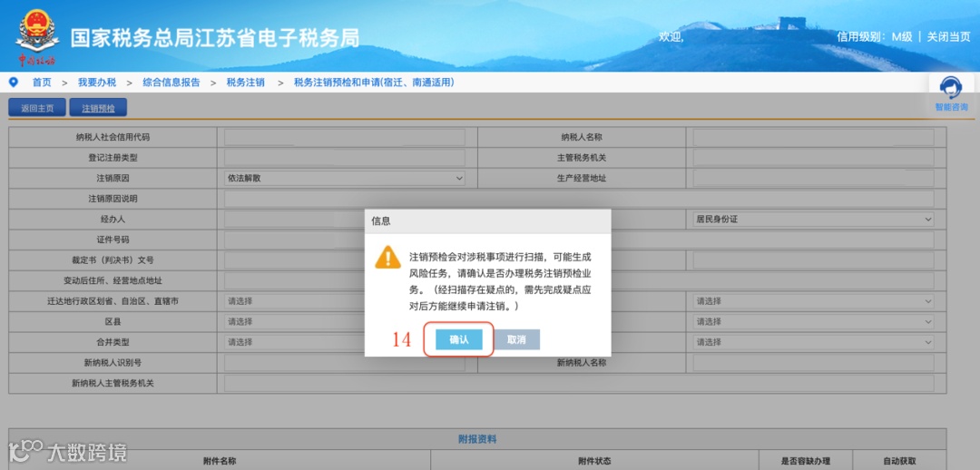
Task: Click the 经办人 label cell
Action: click(x=113, y=220)
